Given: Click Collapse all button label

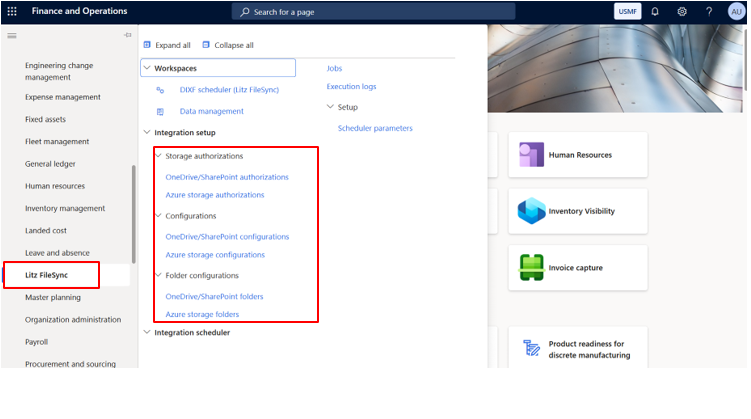Looking at the screenshot, I should 234,45.
